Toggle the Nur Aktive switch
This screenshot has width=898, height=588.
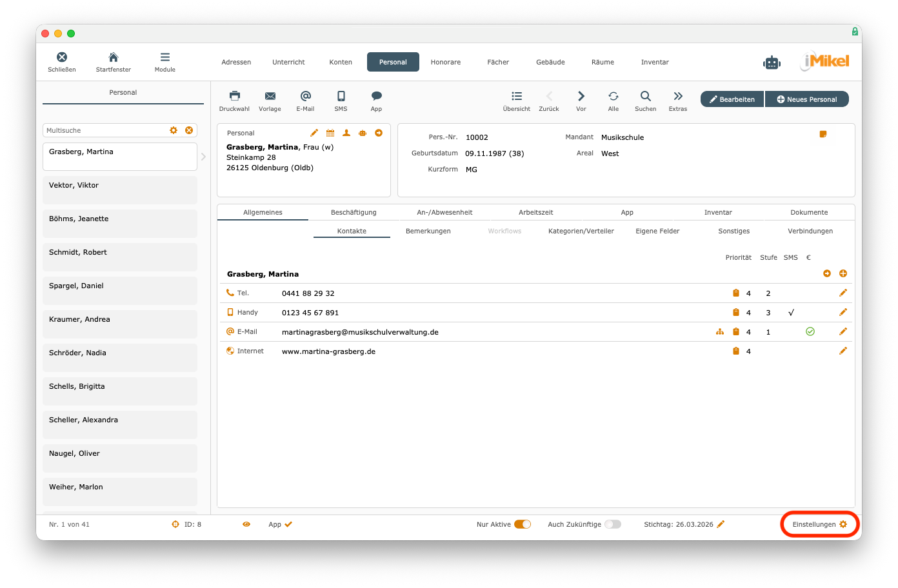click(x=522, y=524)
